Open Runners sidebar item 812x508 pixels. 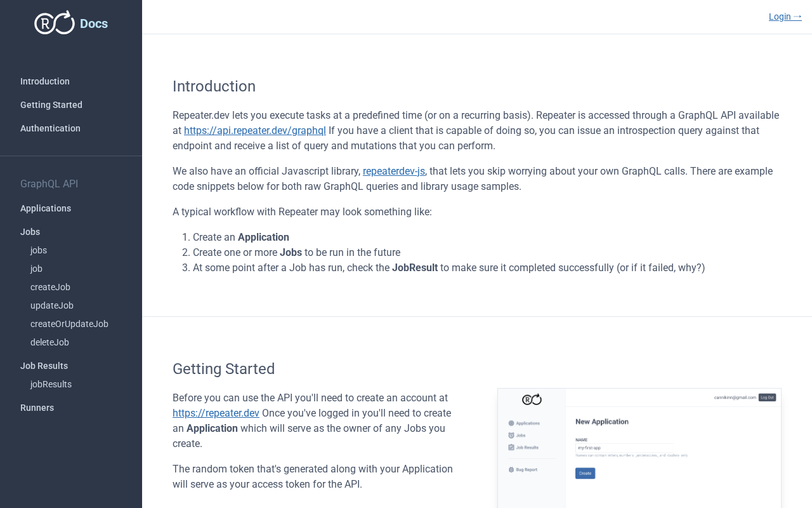tap(37, 408)
